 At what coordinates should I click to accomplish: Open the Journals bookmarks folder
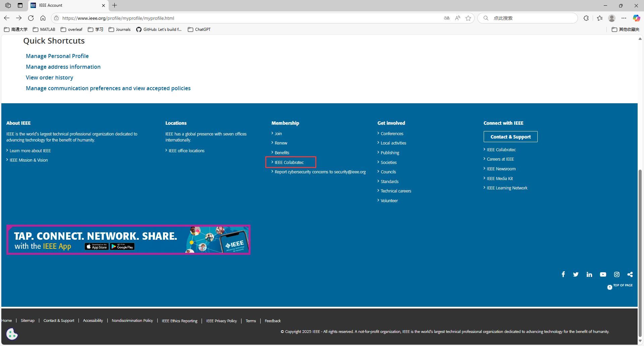point(120,30)
